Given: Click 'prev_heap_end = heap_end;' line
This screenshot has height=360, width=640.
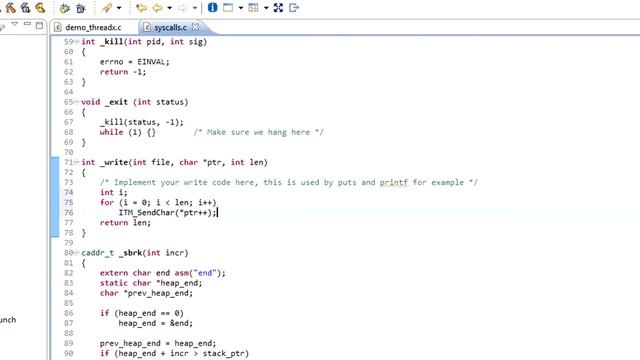Looking at the screenshot, I should coord(158,344).
